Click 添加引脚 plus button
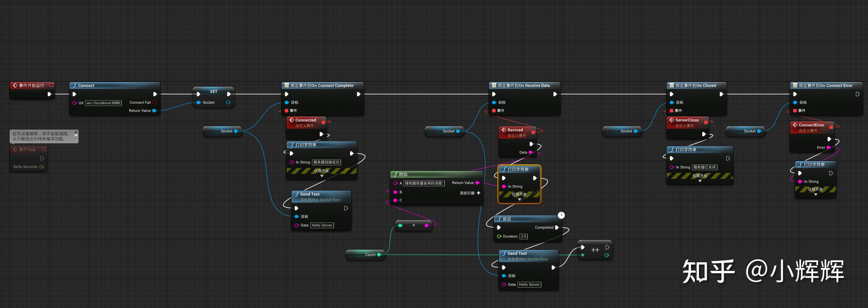Viewport: 868px width, 308px height. pyautogui.click(x=479, y=193)
